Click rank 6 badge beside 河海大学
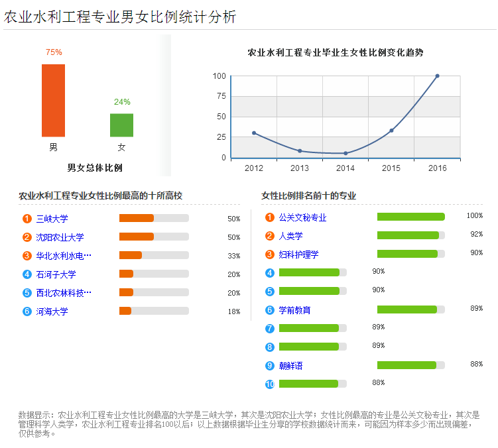The height and width of the screenshot is (448, 498). coord(27,311)
